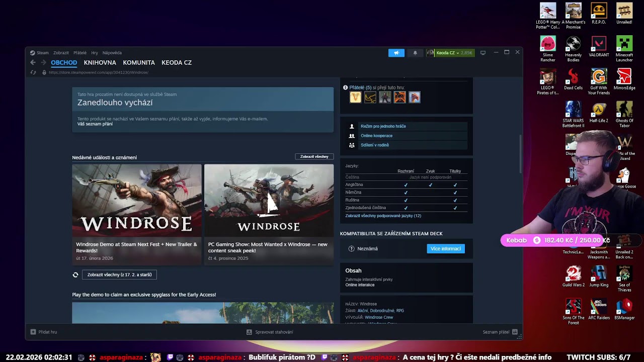Open the MirrorsEdge desktop shortcut

tap(624, 79)
